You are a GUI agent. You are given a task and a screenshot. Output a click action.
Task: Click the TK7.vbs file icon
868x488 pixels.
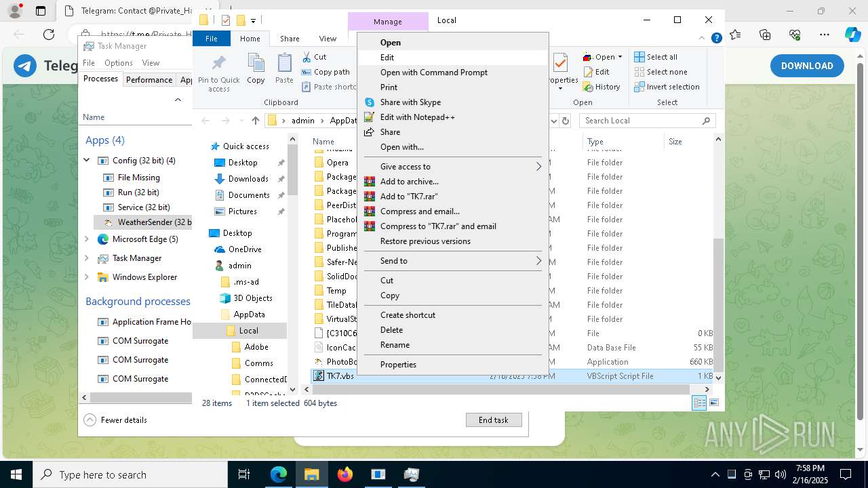(319, 376)
